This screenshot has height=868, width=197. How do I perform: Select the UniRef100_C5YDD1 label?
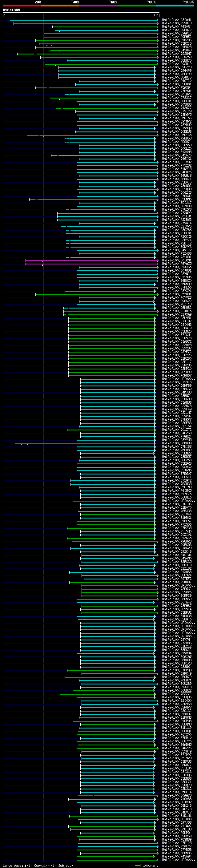click(x=176, y=294)
